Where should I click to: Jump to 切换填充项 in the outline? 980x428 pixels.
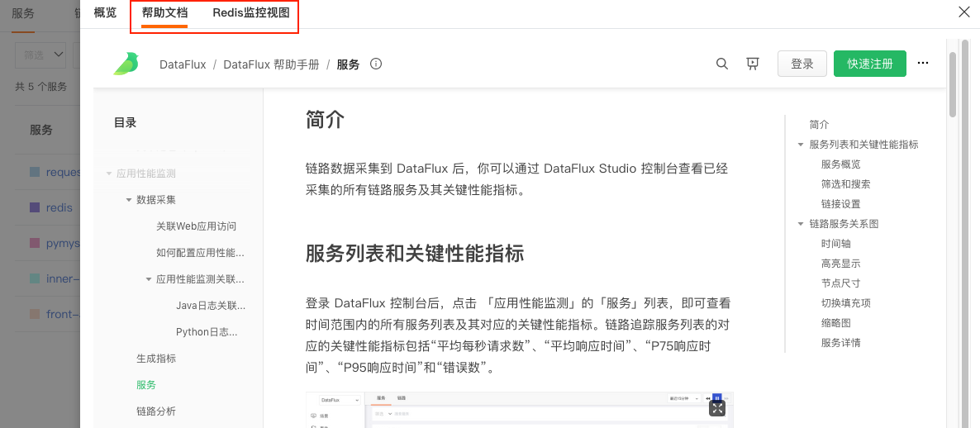tap(845, 303)
